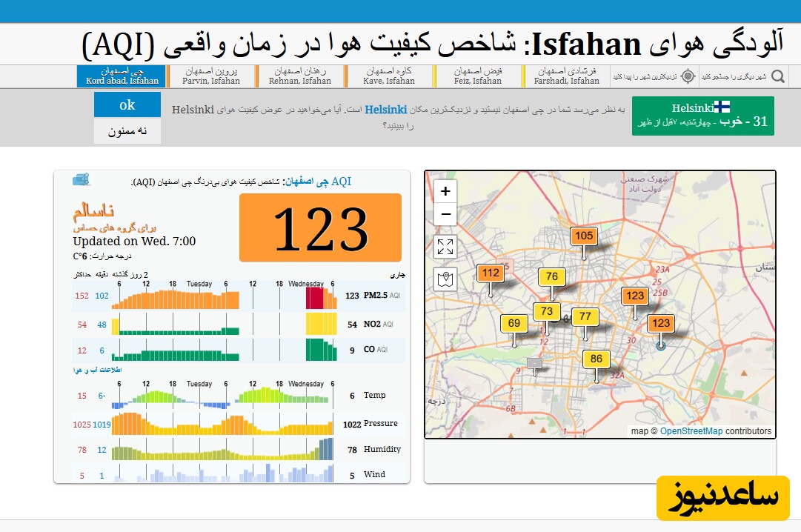Click the نه ممنون decline button

pos(127,131)
